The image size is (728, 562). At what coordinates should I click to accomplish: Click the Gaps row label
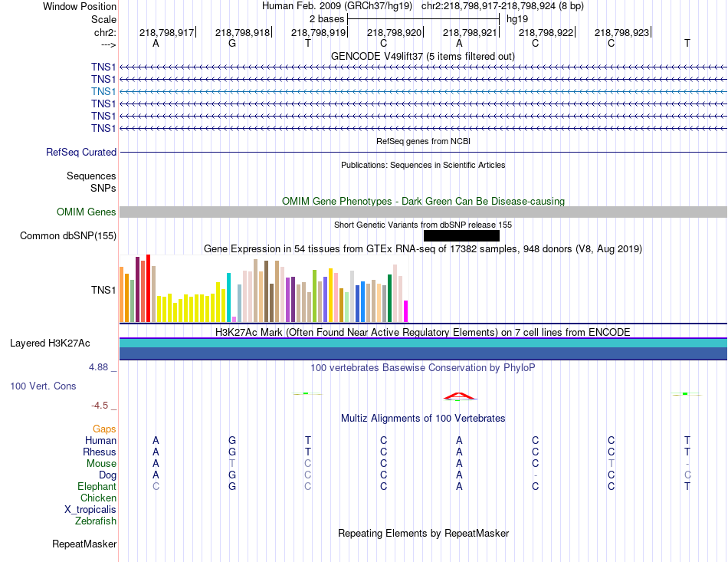[104, 429]
